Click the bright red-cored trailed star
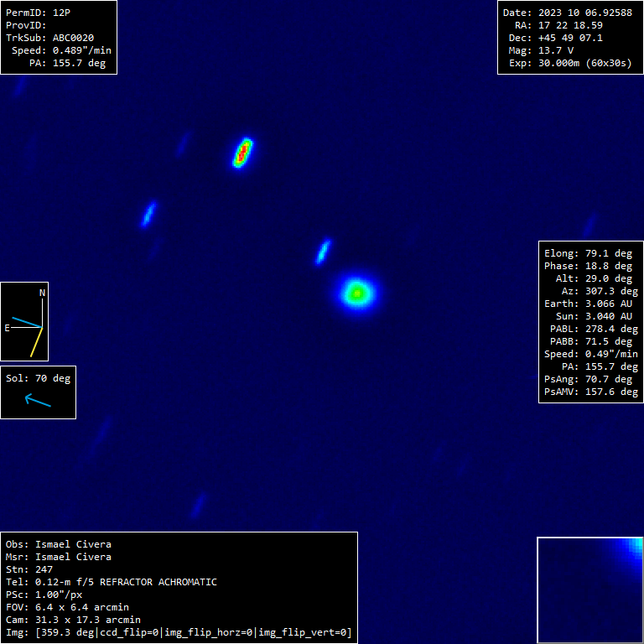Image resolution: width=644 pixels, height=644 pixels. point(242,153)
